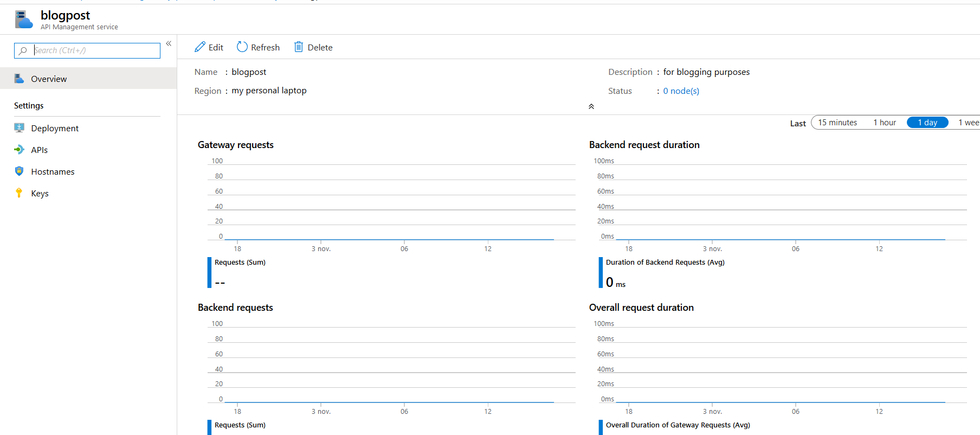Viewport: 980px width, 435px height.
Task: Select the 1 day time range
Action: click(x=927, y=123)
